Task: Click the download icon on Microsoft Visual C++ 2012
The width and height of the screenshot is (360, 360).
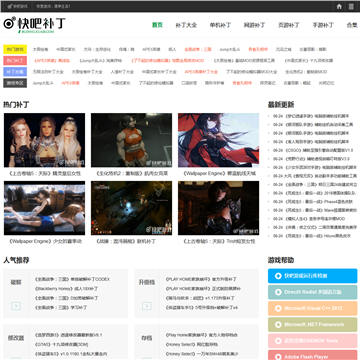Action: [x=278, y=308]
